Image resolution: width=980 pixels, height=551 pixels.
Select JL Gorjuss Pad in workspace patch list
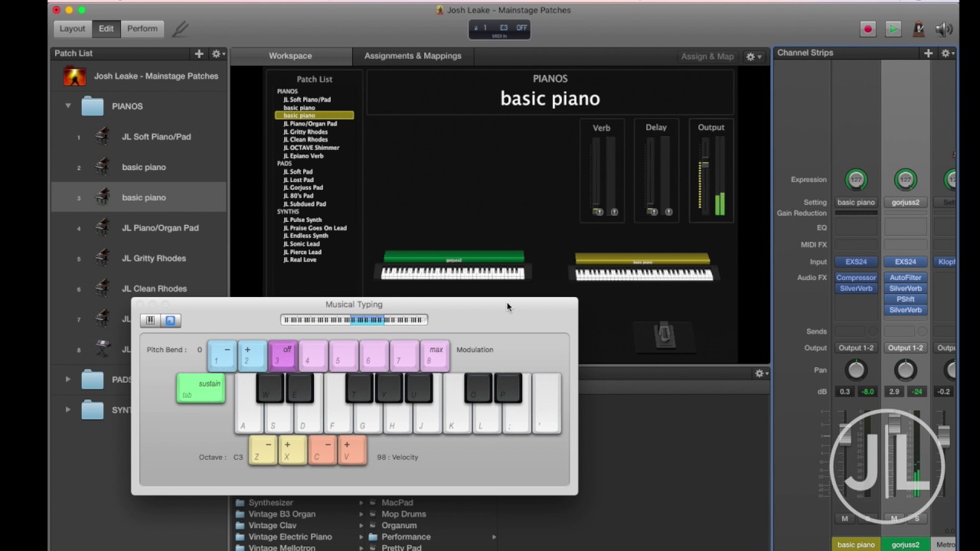[x=303, y=187]
